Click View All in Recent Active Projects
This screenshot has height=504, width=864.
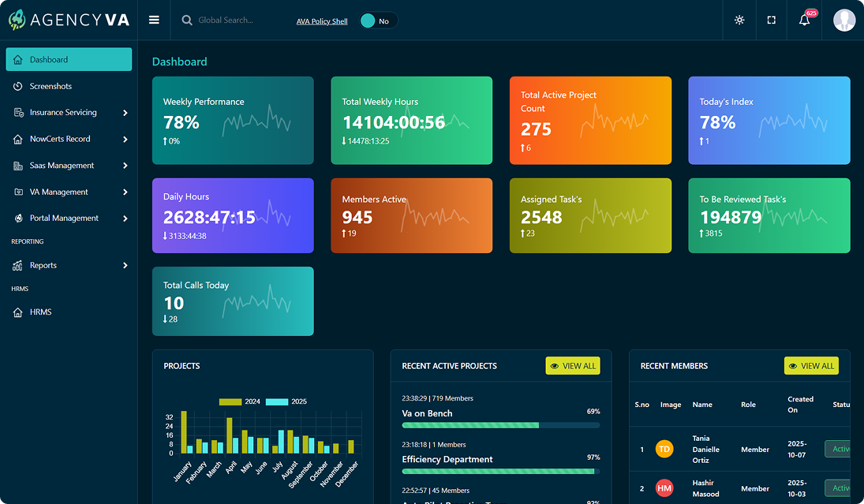click(x=573, y=366)
